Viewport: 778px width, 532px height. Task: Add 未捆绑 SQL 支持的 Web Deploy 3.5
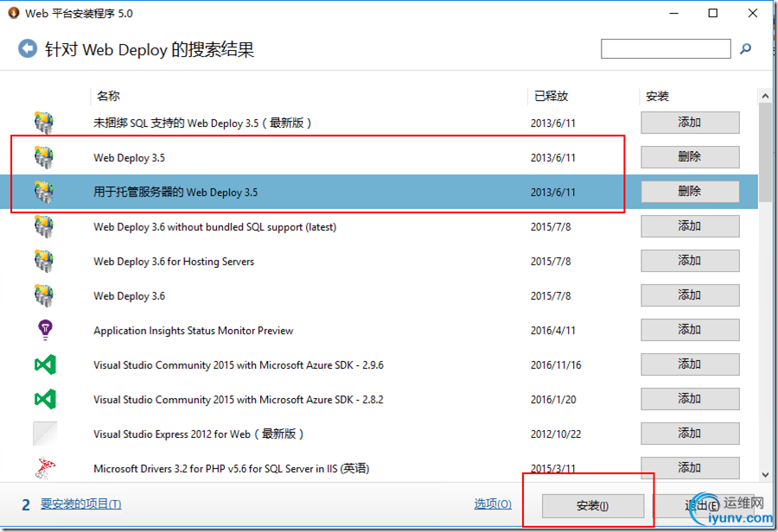(690, 123)
